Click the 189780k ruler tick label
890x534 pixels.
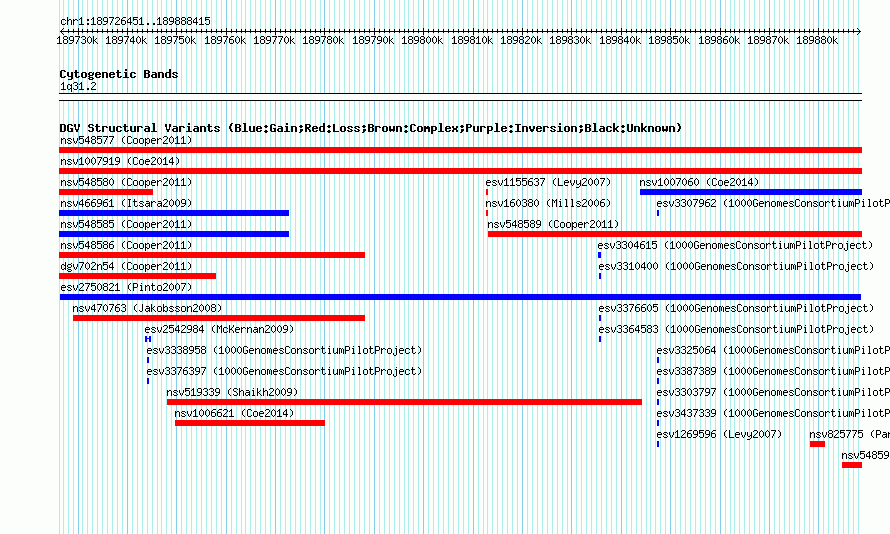pos(323,40)
